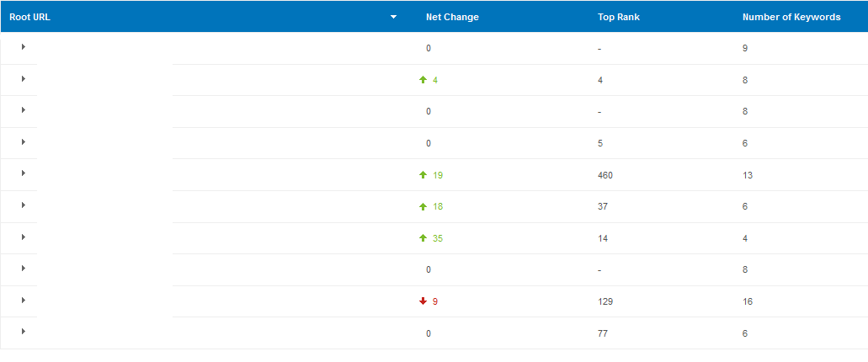
Task: Select the top rank value 460
Action: 605,175
